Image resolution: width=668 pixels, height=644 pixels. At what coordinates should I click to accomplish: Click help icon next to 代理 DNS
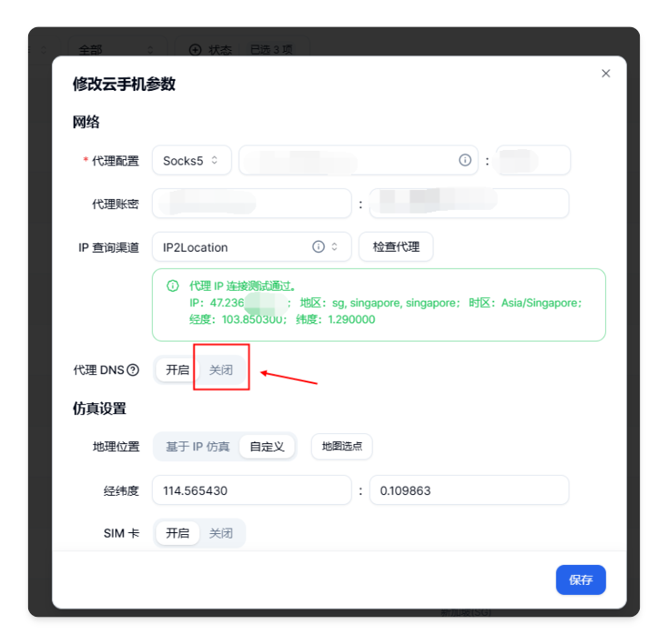coord(133,370)
